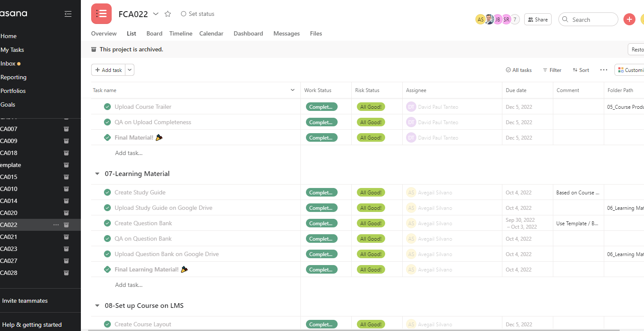Click the DT assignee avatar on Upload Course Trailer
The image size is (644, 331).
[411, 107]
